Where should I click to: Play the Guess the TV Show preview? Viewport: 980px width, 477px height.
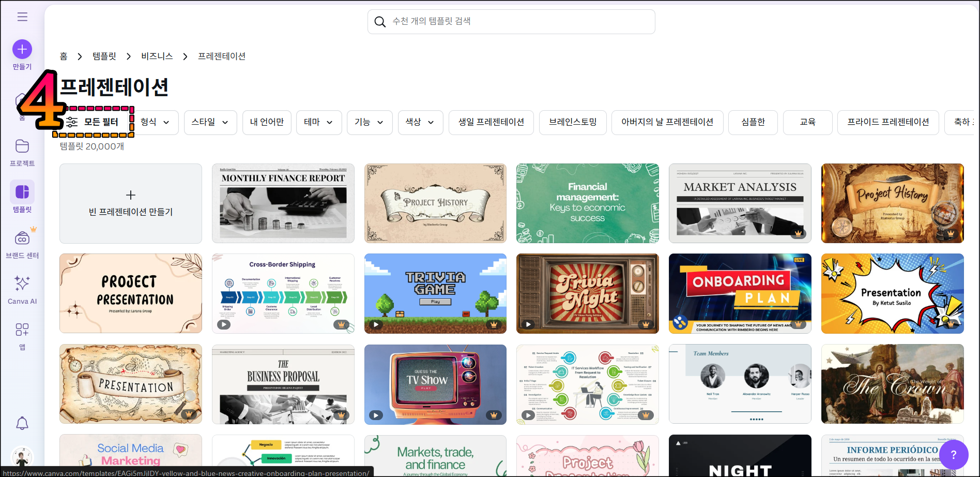coord(376,415)
